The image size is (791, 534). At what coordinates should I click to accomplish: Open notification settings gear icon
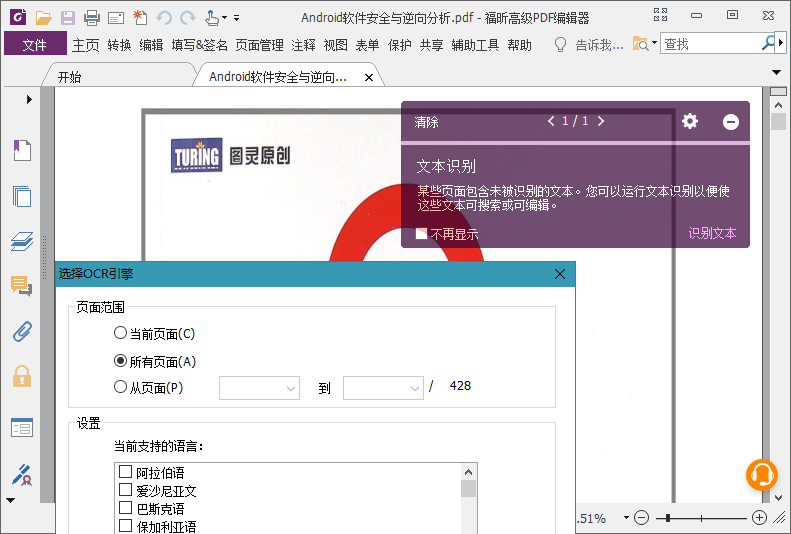(690, 121)
